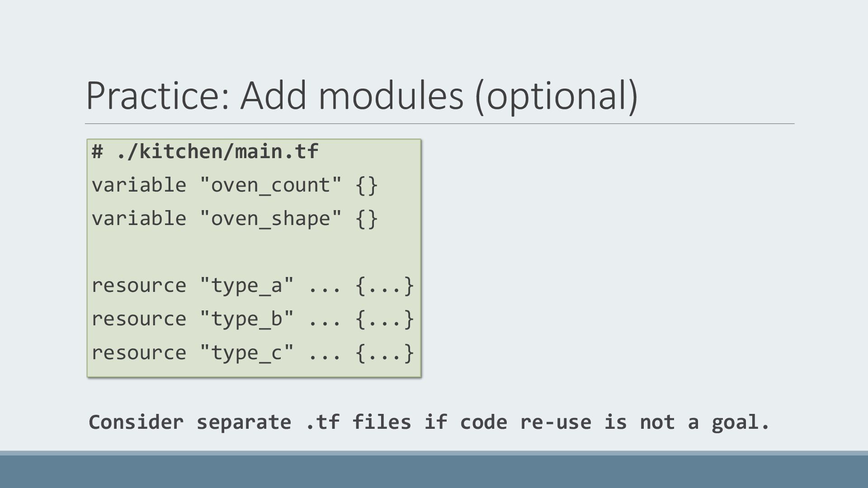Click the {...} block of type_c
The image size is (868, 488).
[x=385, y=352]
